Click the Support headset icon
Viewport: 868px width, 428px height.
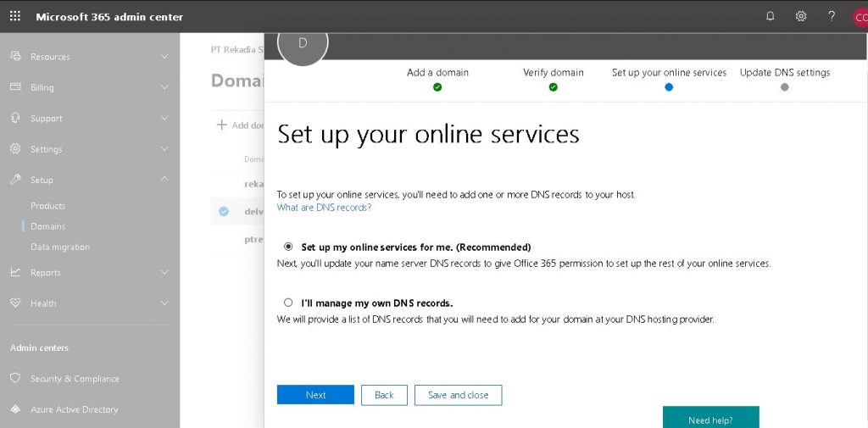[x=15, y=118]
